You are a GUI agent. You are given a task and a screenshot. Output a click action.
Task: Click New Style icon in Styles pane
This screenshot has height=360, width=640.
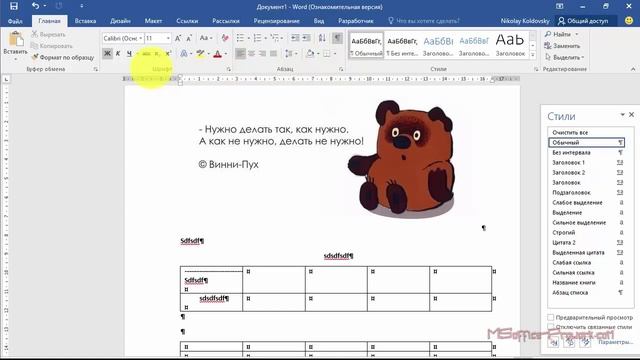[x=553, y=342]
